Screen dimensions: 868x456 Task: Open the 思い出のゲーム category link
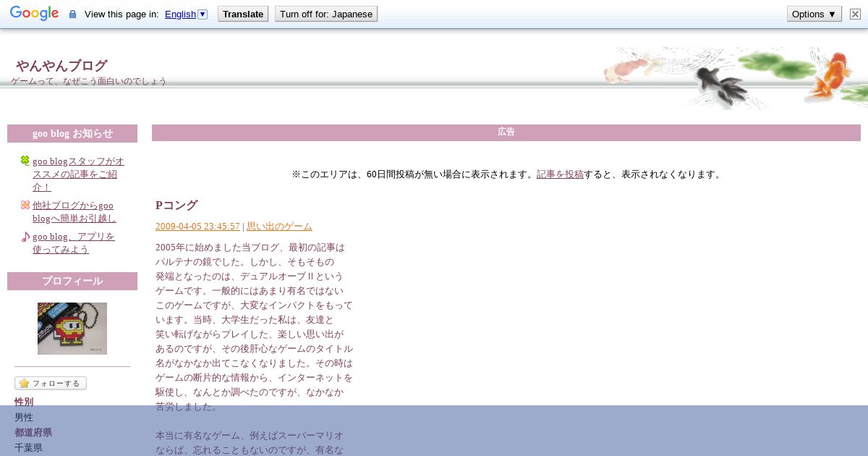tap(279, 227)
